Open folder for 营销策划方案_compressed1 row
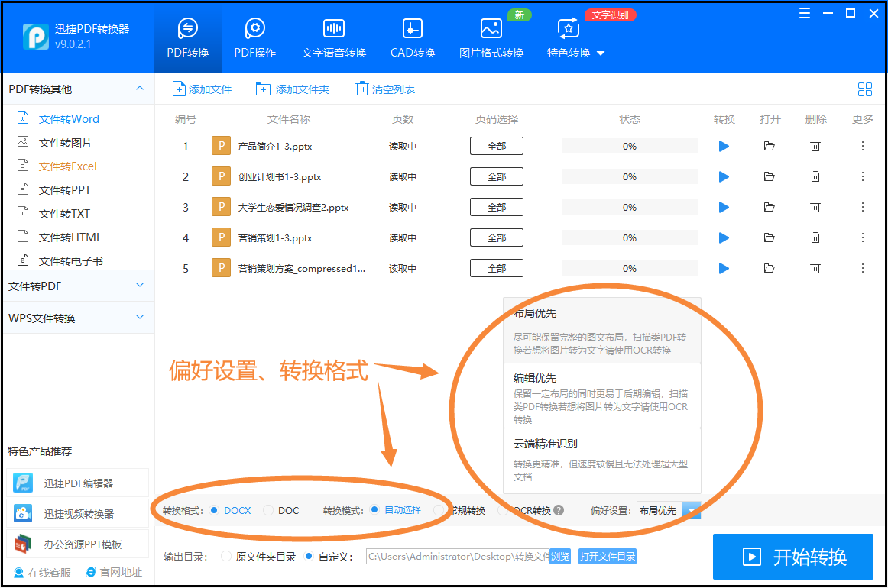The width and height of the screenshot is (888, 588). [x=769, y=269]
